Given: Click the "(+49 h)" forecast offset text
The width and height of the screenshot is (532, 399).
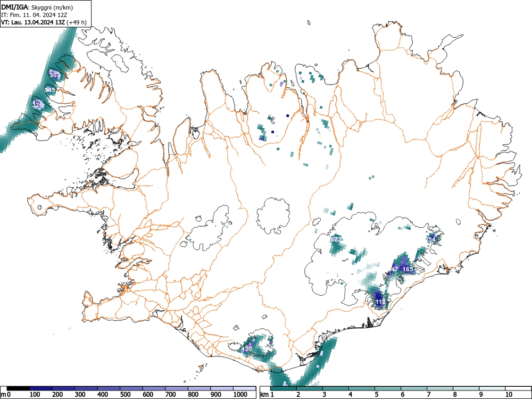Looking at the screenshot, I should point(77,22).
